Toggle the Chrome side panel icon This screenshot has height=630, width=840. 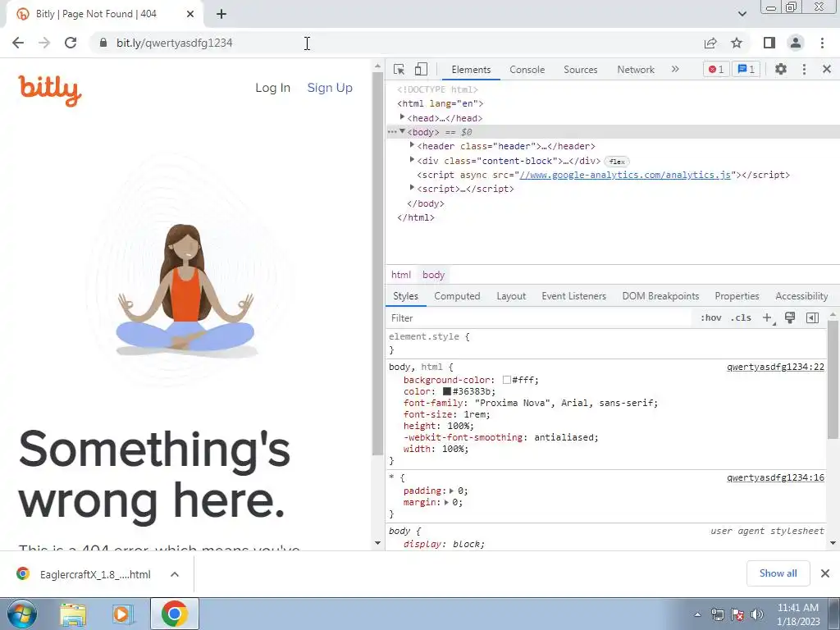tap(769, 43)
